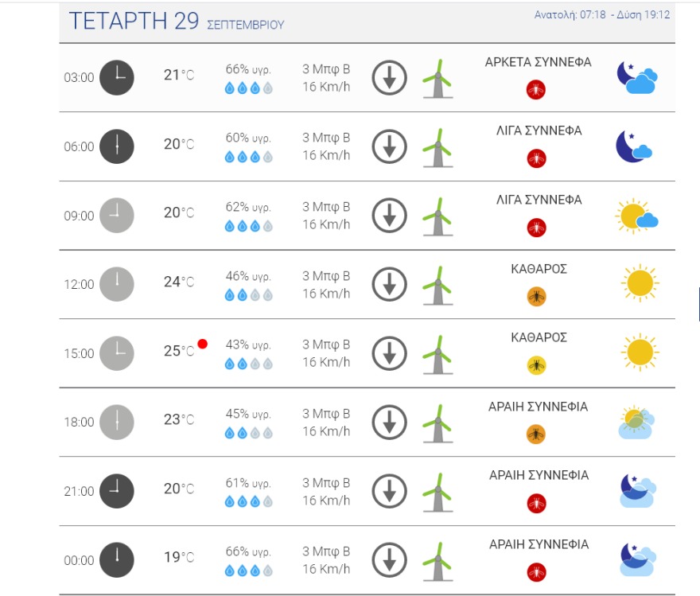
Task: Click the ΑΡΚΕΤΑ ΣΥΝΝΕΦΑ description
Action: (538, 62)
